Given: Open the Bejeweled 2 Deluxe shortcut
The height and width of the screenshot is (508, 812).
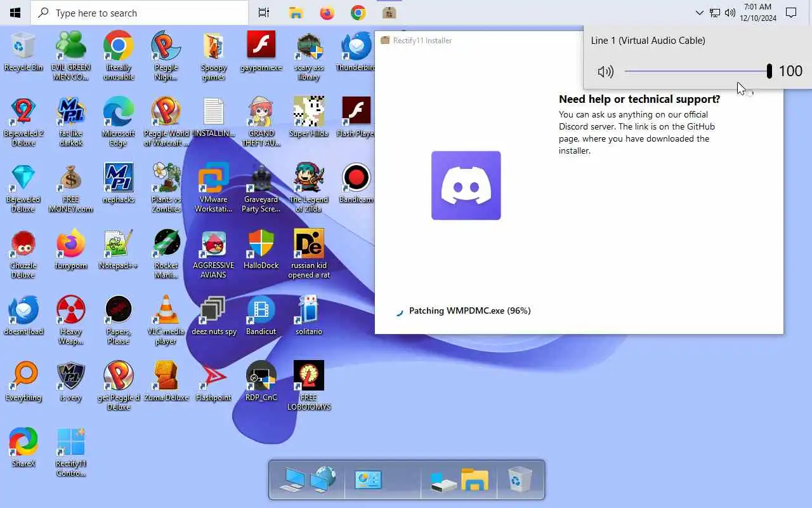Looking at the screenshot, I should [23, 122].
